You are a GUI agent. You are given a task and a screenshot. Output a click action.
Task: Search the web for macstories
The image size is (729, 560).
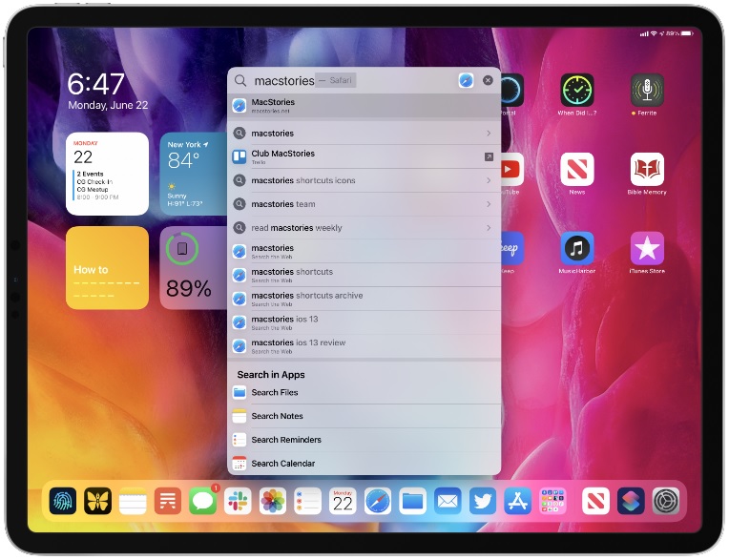pyautogui.click(x=364, y=252)
